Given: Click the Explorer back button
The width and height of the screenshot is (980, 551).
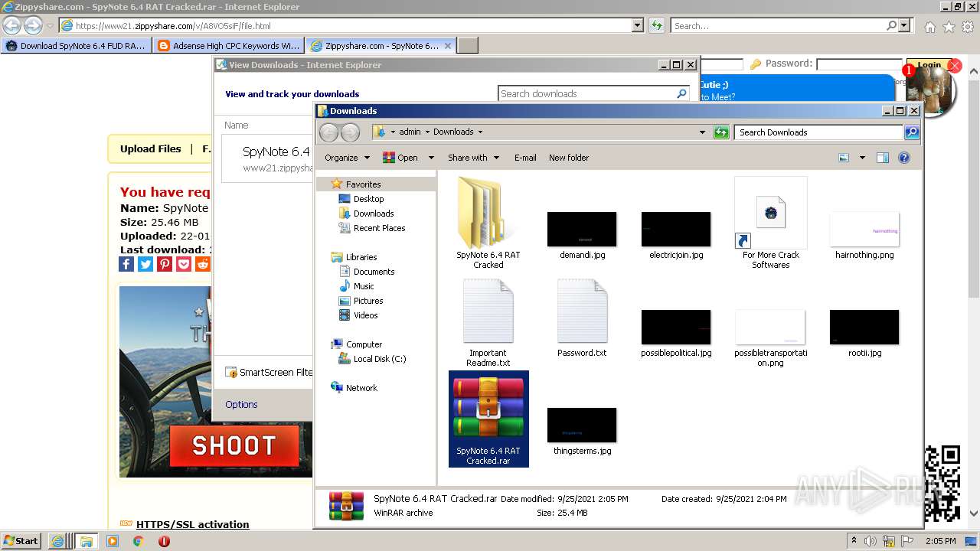Looking at the screenshot, I should point(328,132).
